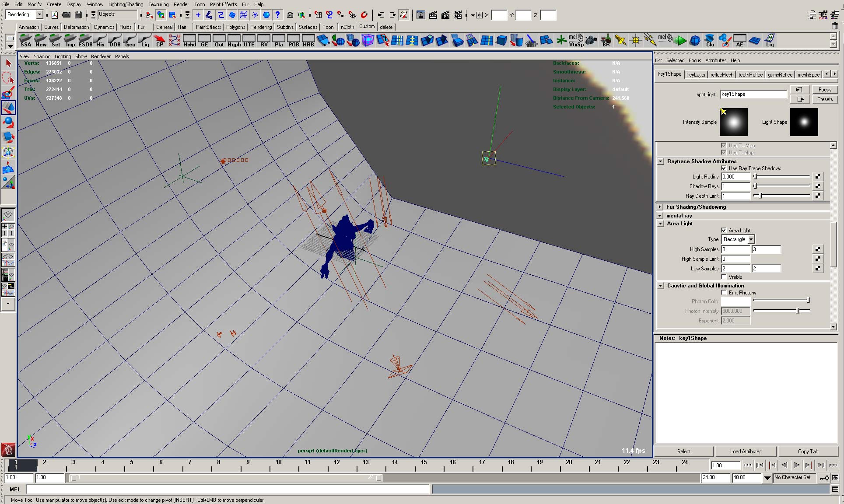Click the Light Shape thumbnail

[804, 122]
